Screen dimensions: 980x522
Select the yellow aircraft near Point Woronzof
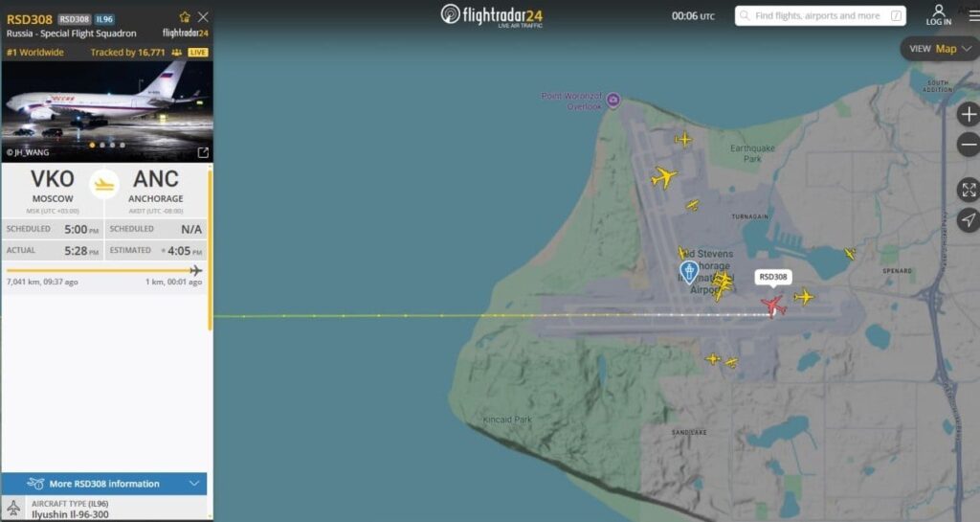(x=683, y=139)
